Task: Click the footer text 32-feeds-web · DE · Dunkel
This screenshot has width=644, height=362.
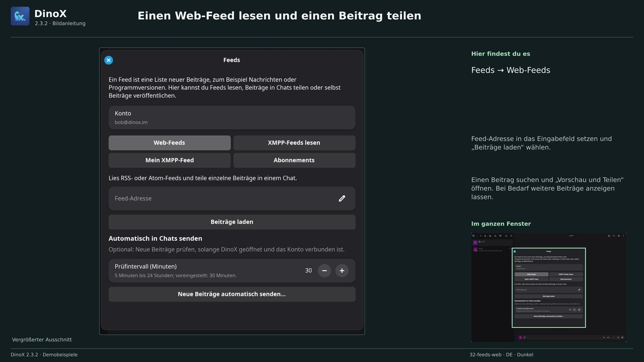Action: pos(502,354)
